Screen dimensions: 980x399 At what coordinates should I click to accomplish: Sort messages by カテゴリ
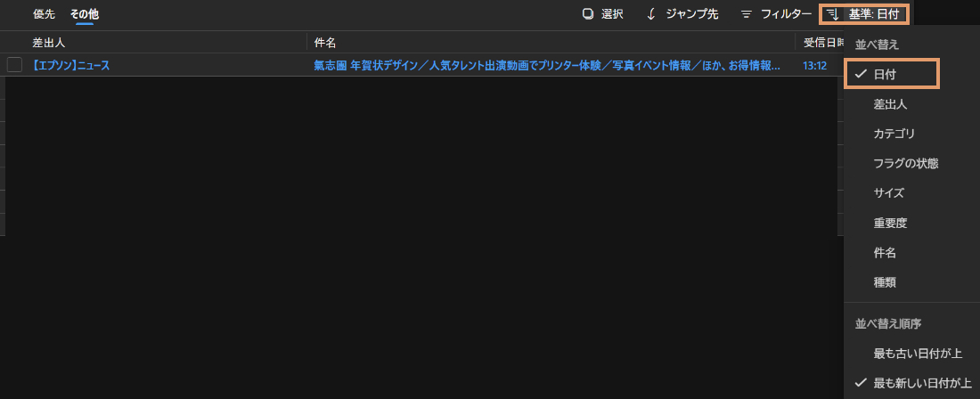click(894, 134)
